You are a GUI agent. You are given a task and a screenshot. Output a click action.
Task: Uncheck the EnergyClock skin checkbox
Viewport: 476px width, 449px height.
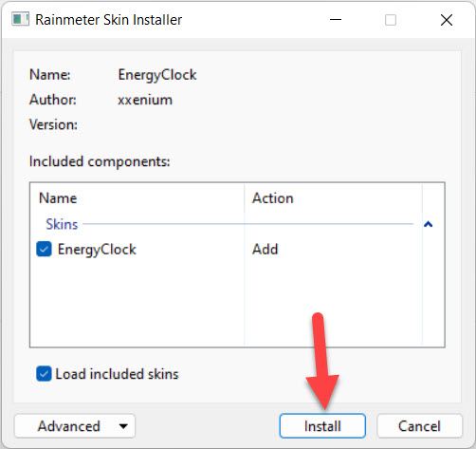[x=44, y=249]
